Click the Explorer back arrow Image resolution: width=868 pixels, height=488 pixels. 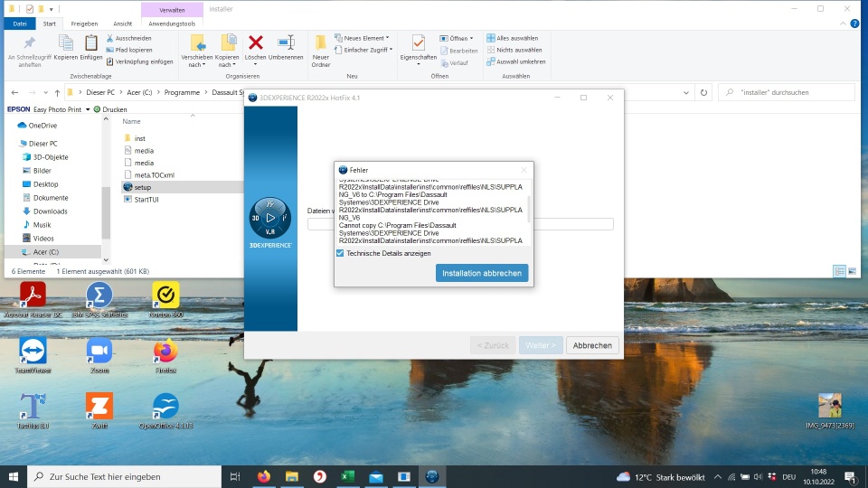pos(15,92)
